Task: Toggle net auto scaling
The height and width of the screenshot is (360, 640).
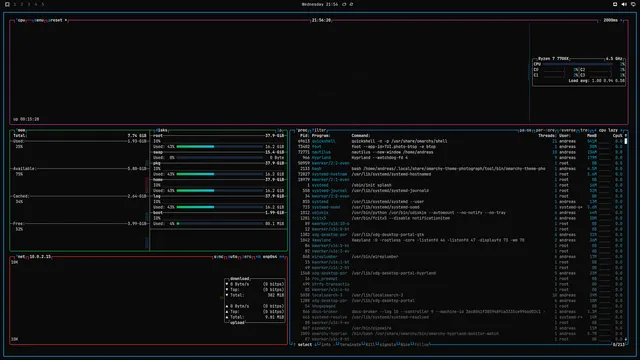Action: (x=233, y=257)
